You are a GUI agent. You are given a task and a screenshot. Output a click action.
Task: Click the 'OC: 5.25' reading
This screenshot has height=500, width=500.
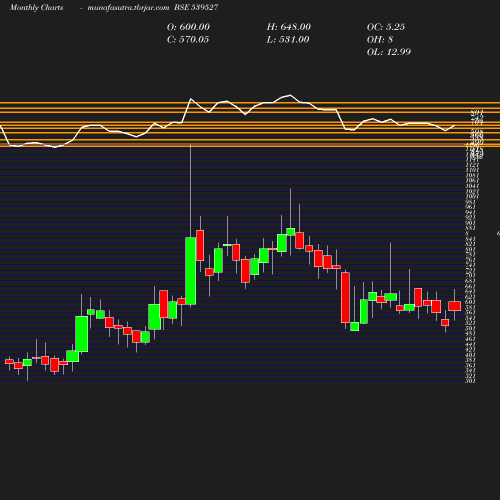pos(386,27)
